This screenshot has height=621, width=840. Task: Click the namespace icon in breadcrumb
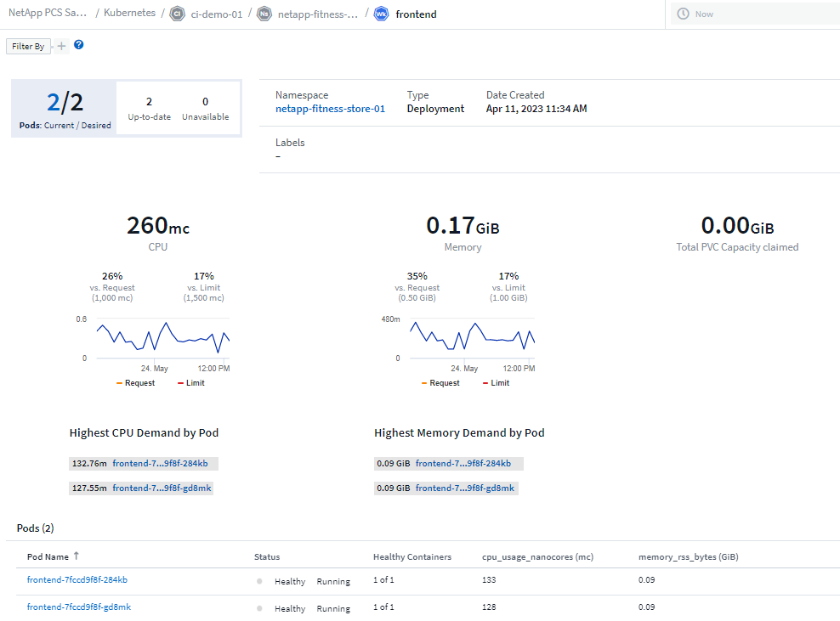click(x=264, y=14)
